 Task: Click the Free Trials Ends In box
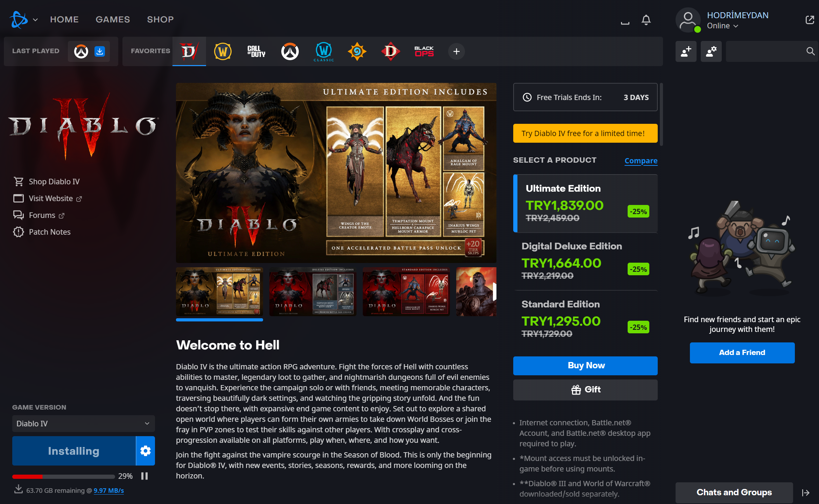(x=585, y=97)
